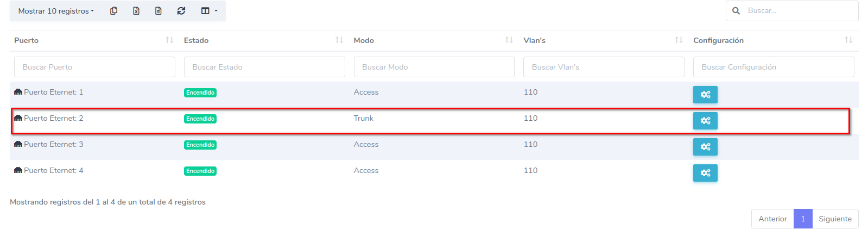Click the Buscar Puerto filter field

coord(94,67)
